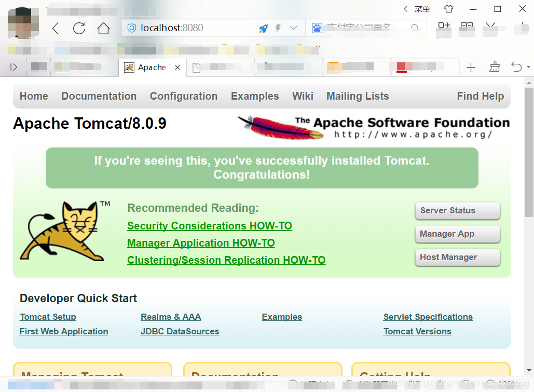Open Home in the Tomcat navigation bar
Image resolution: width=534 pixels, height=392 pixels.
coord(34,96)
